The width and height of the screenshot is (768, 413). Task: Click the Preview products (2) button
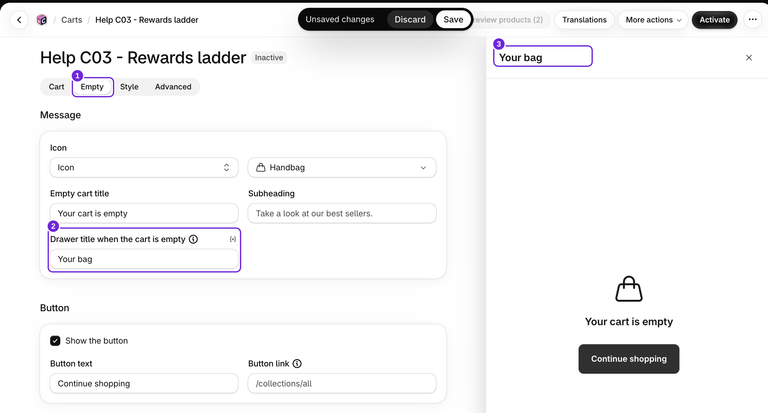coord(511,20)
